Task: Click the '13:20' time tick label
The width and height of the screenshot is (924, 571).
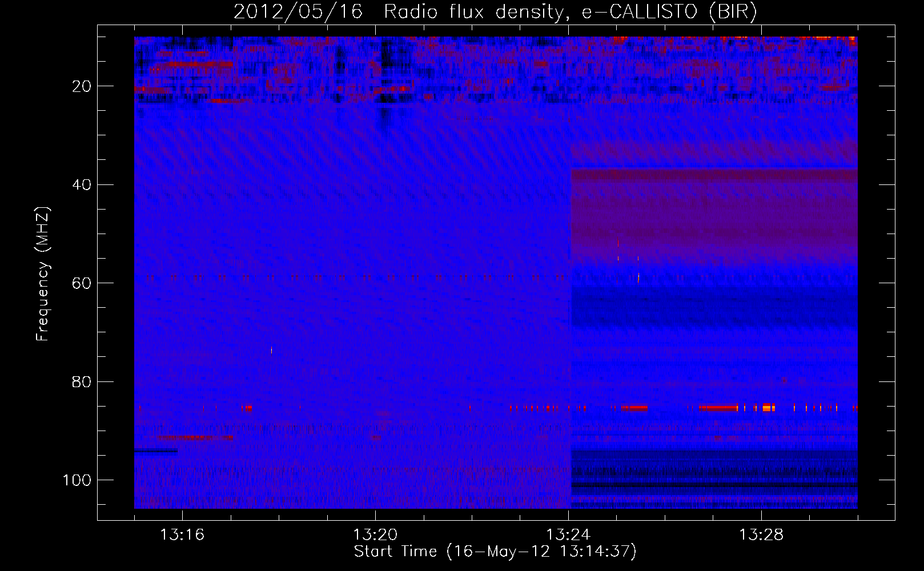Action: pyautogui.click(x=375, y=535)
